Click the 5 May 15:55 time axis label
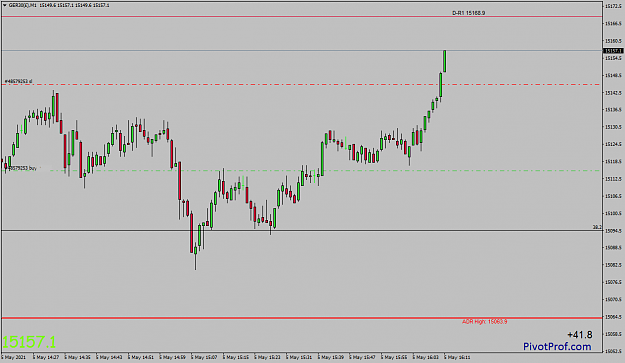This screenshot has width=625, height=363. click(x=395, y=357)
